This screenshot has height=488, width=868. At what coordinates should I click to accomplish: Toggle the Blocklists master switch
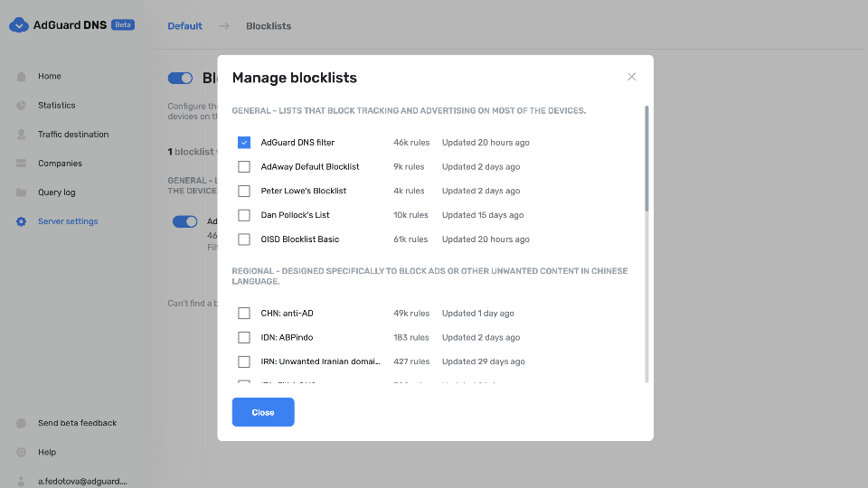[x=181, y=78]
